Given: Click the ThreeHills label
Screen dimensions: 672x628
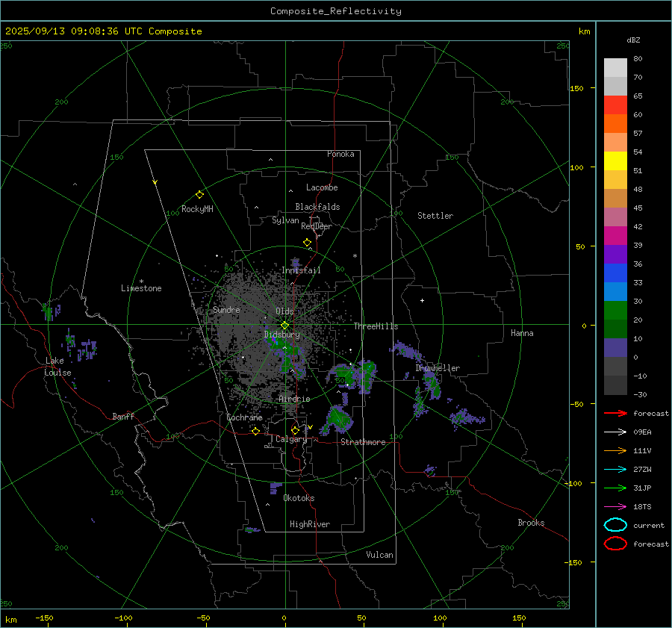Looking at the screenshot, I should (x=376, y=326).
